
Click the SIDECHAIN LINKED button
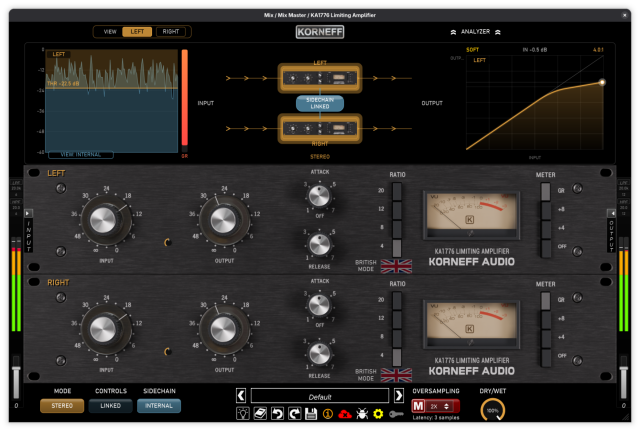(320, 103)
